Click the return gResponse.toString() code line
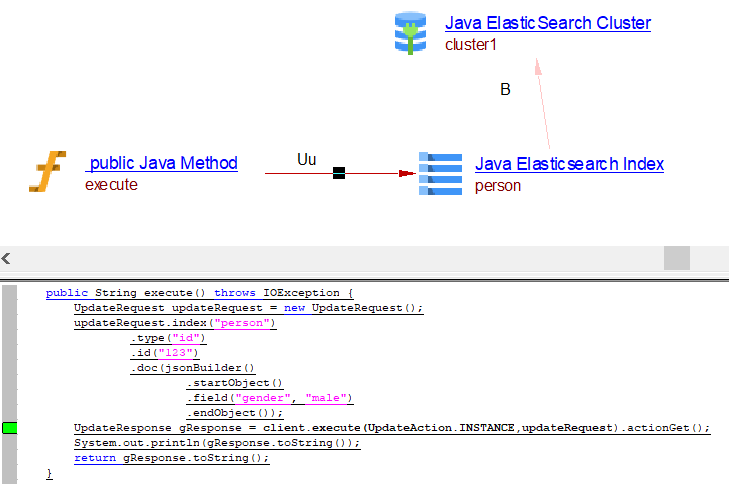This screenshot has height=484, width=729. (x=171, y=458)
